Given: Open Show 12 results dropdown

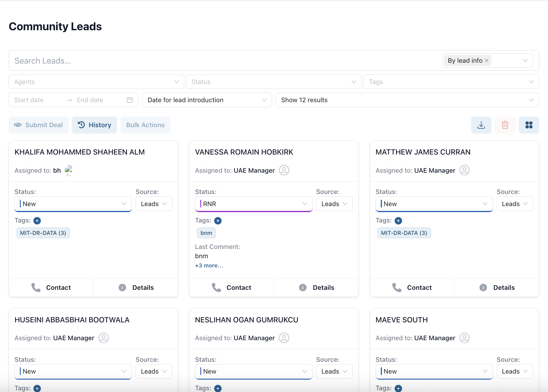Looking at the screenshot, I should (407, 100).
